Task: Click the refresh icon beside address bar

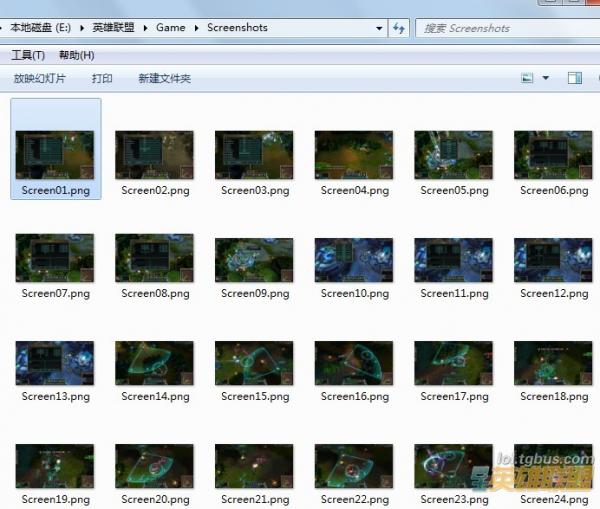Action: tap(399, 28)
